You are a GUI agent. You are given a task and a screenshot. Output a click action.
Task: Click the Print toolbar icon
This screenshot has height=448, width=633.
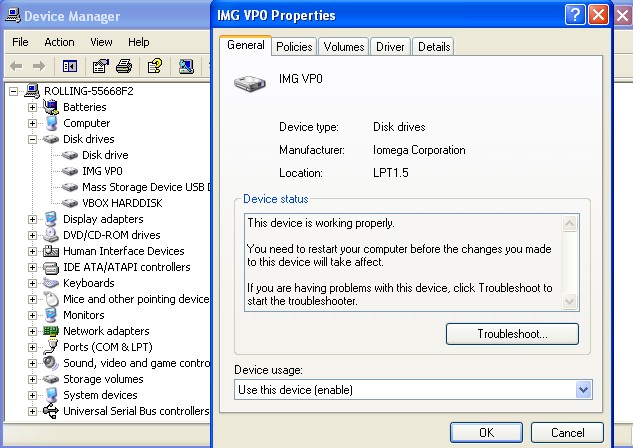(124, 66)
